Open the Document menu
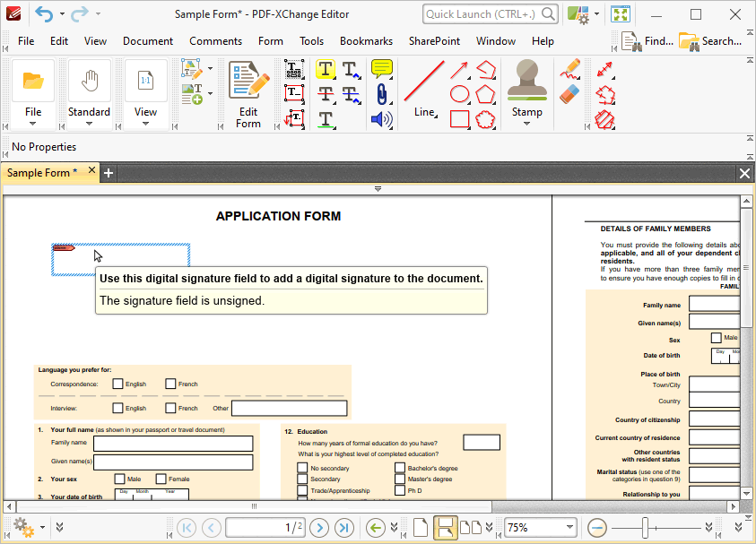The width and height of the screenshot is (756, 544). [x=148, y=41]
